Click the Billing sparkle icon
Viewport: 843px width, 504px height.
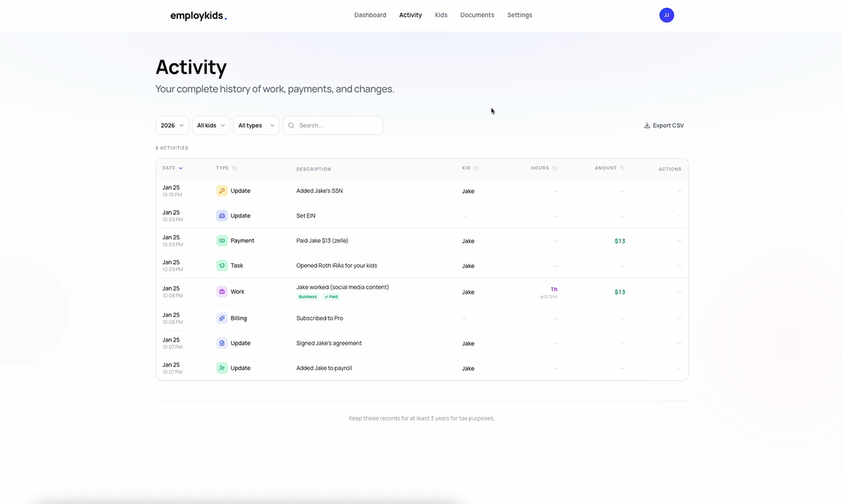pos(222,318)
